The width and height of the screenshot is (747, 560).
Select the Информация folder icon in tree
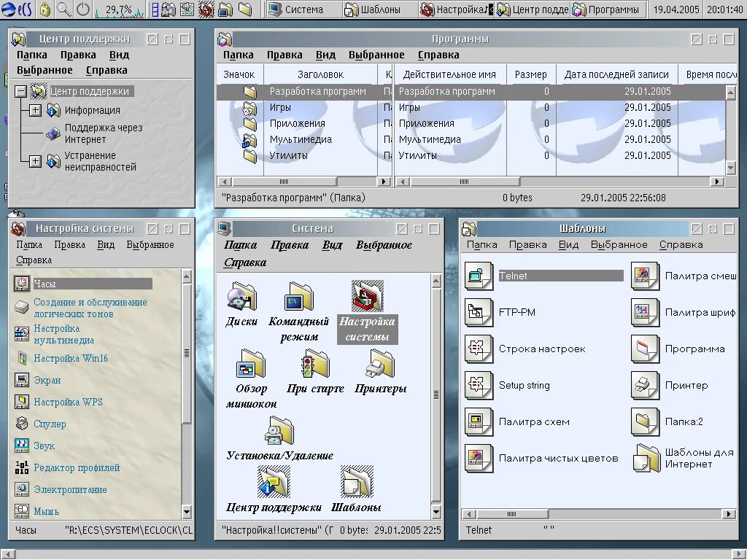tap(53, 111)
